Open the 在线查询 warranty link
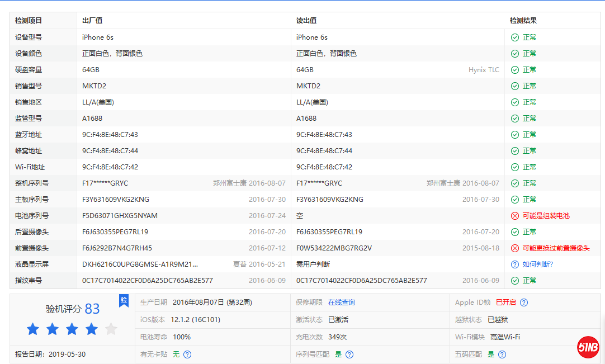This screenshot has width=605, height=364. coord(341,302)
